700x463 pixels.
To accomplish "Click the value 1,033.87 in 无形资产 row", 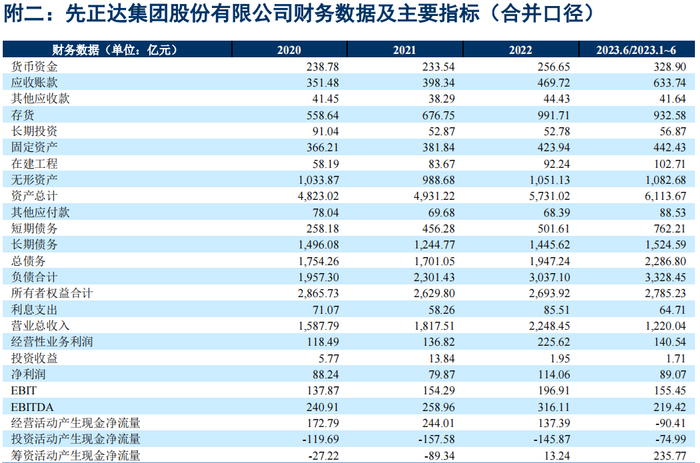I will coord(318,180).
